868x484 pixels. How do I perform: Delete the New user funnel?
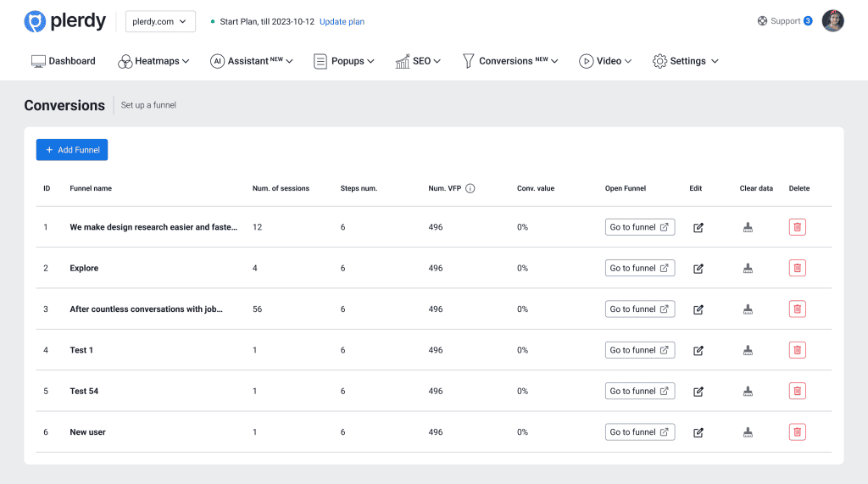[797, 432]
